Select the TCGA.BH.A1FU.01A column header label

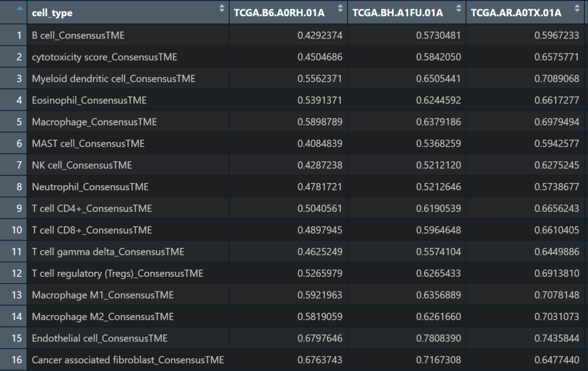[398, 13]
